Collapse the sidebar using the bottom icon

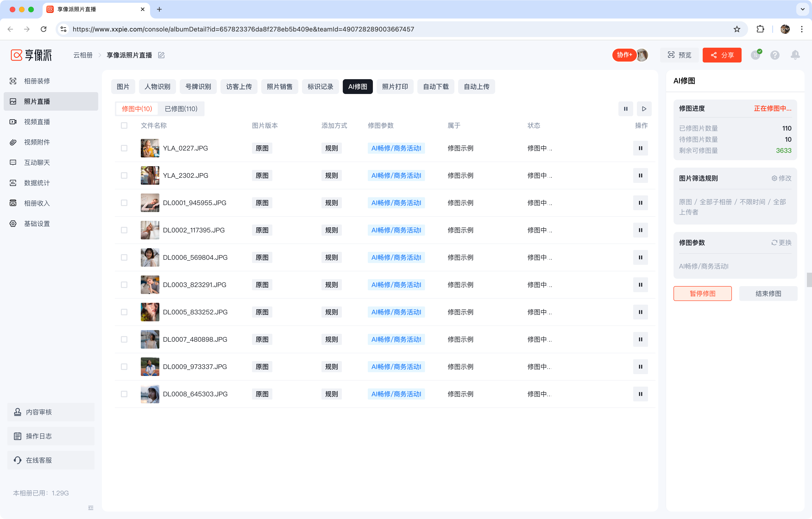pyautogui.click(x=91, y=508)
